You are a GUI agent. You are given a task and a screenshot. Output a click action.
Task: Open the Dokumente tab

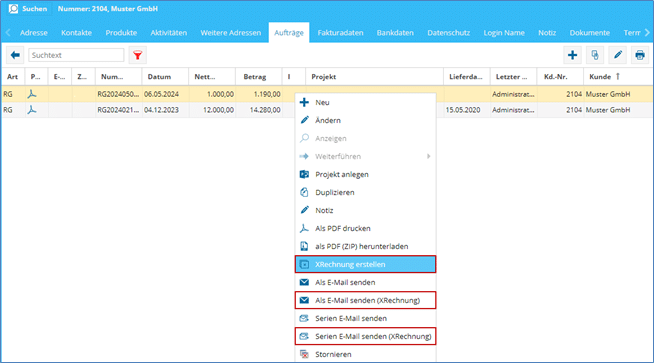(x=589, y=33)
